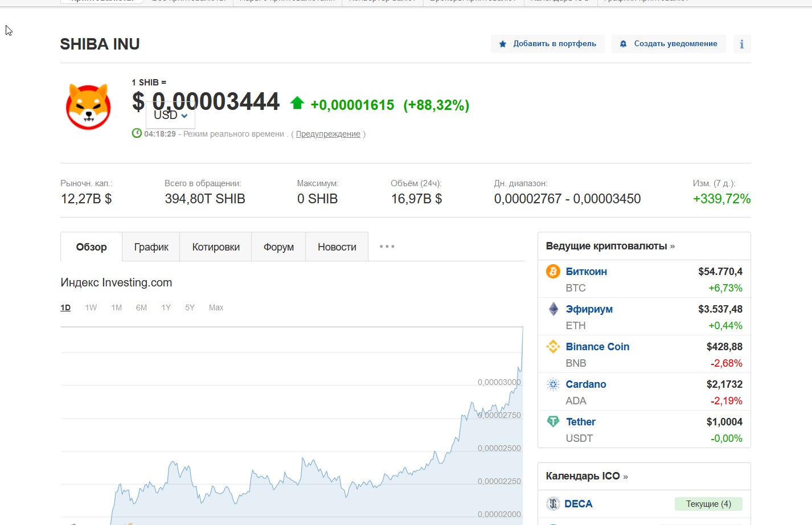Screen dimensions: 812x525
Task: Click the info icon beside notification button
Action: tap(741, 44)
